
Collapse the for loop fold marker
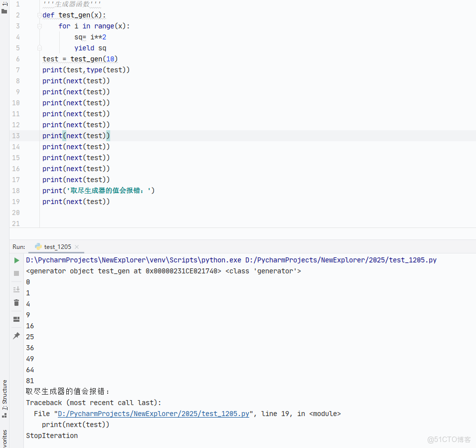point(39,26)
